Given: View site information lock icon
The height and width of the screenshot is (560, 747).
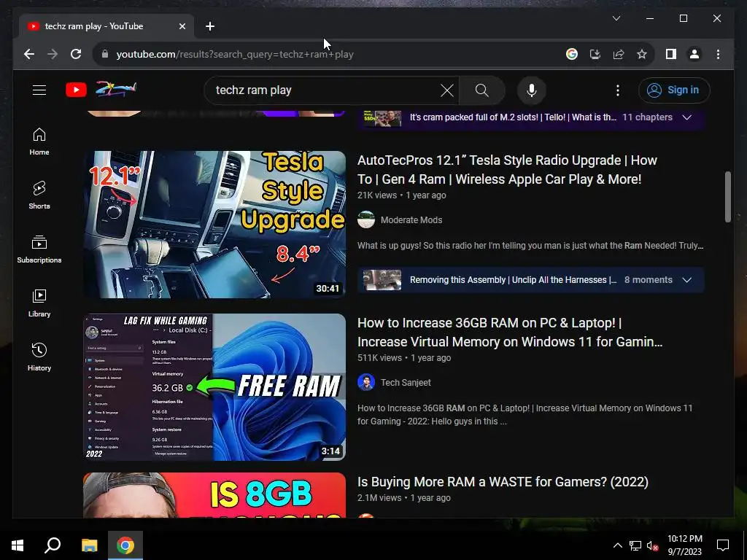Looking at the screenshot, I should tap(105, 54).
